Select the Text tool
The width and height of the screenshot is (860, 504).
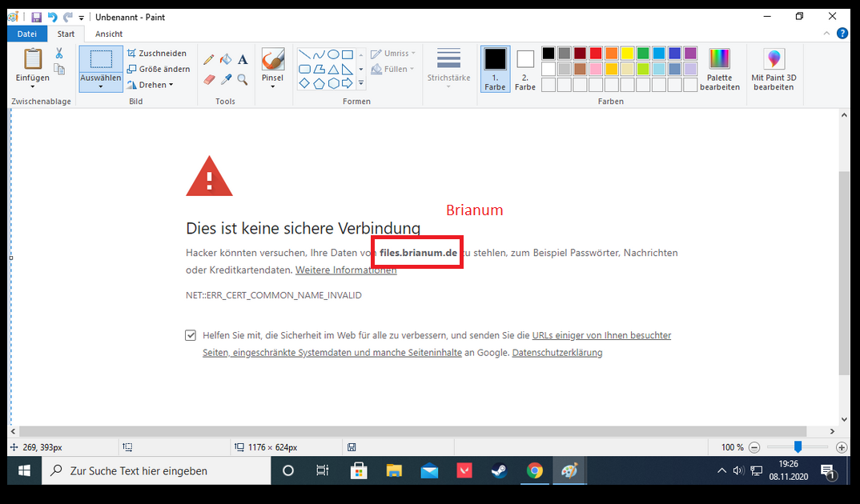pyautogui.click(x=243, y=59)
